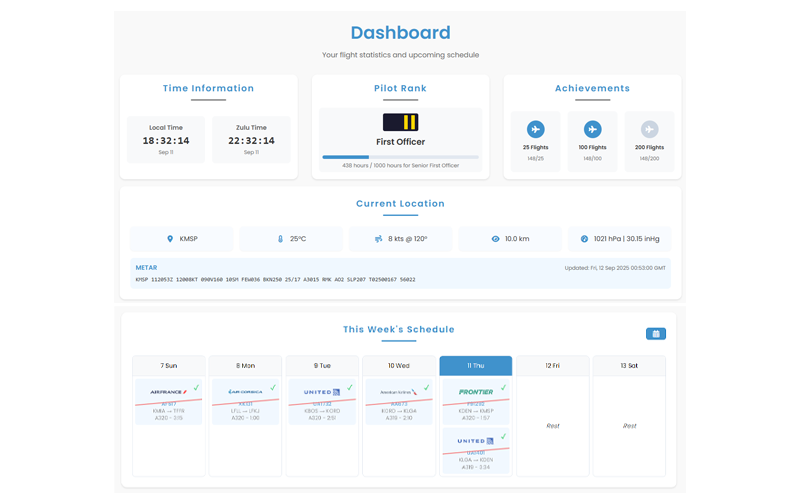Click the Dashboard page title
The height and width of the screenshot is (500, 800).
click(x=401, y=33)
